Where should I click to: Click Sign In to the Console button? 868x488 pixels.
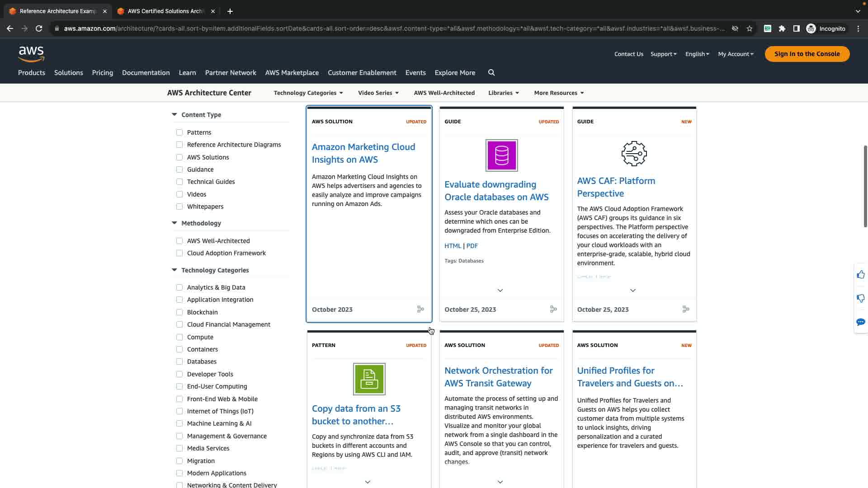tap(807, 54)
